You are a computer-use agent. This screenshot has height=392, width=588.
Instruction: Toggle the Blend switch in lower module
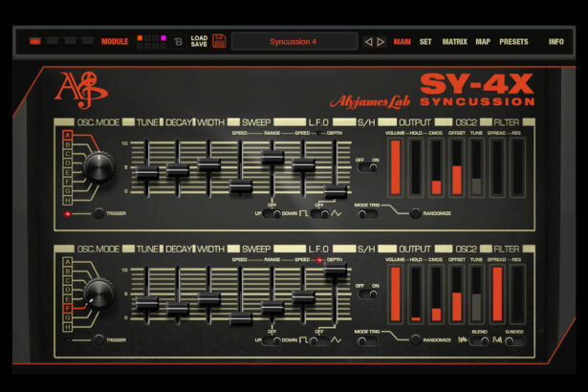point(480,340)
